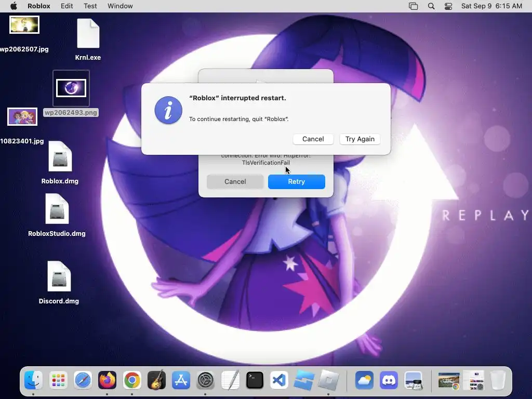Open Visual Studio Code from the dock
Screen dimensions: 532x399
[x=279, y=380]
